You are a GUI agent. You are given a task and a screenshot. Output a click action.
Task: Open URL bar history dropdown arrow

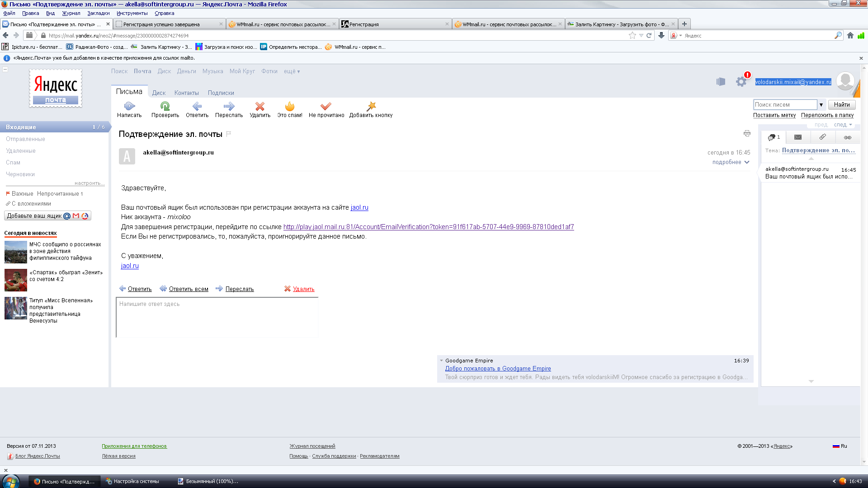[x=641, y=35]
